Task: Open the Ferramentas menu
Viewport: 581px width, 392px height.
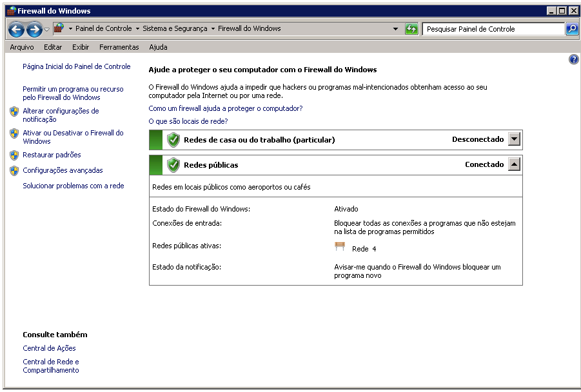Action: coord(119,47)
